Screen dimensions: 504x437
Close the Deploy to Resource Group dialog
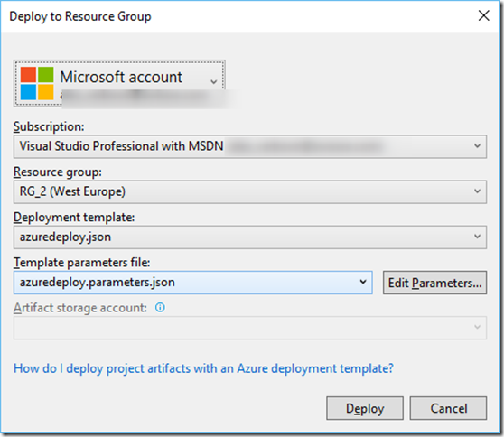click(484, 15)
